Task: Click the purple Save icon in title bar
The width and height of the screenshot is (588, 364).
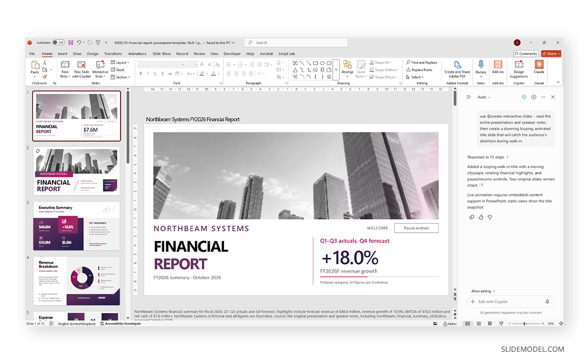Action: coord(71,43)
